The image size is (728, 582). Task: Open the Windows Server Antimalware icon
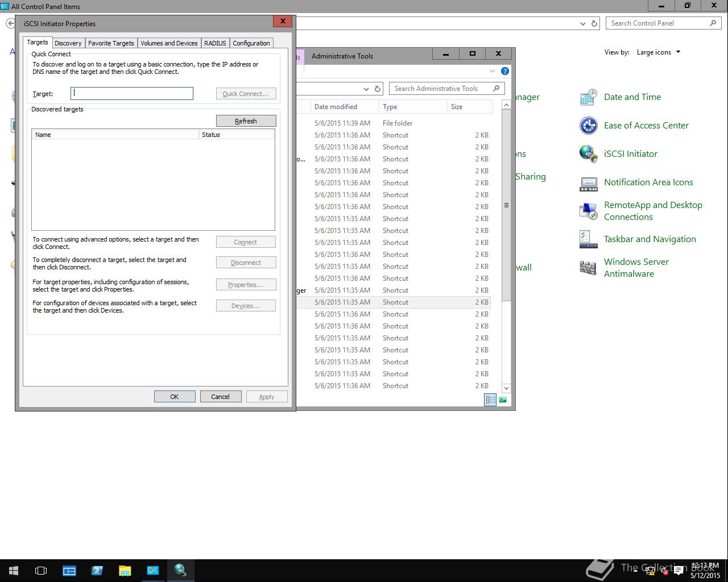[588, 268]
